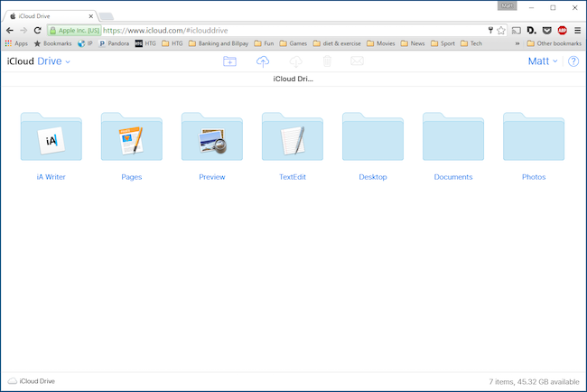Open a new browser tab
587x392 pixels.
tap(106, 16)
